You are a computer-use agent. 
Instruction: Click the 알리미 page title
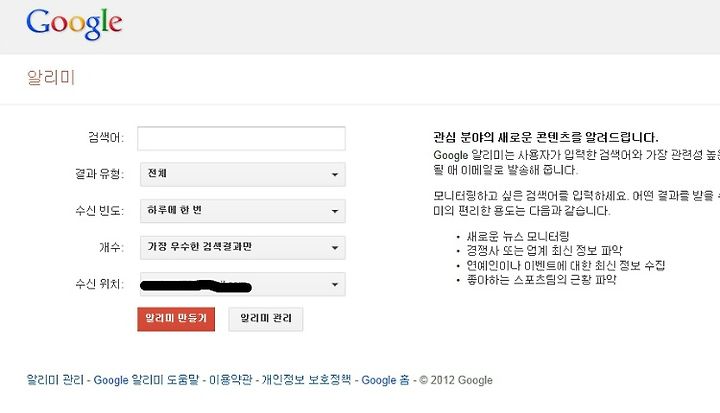coord(51,77)
